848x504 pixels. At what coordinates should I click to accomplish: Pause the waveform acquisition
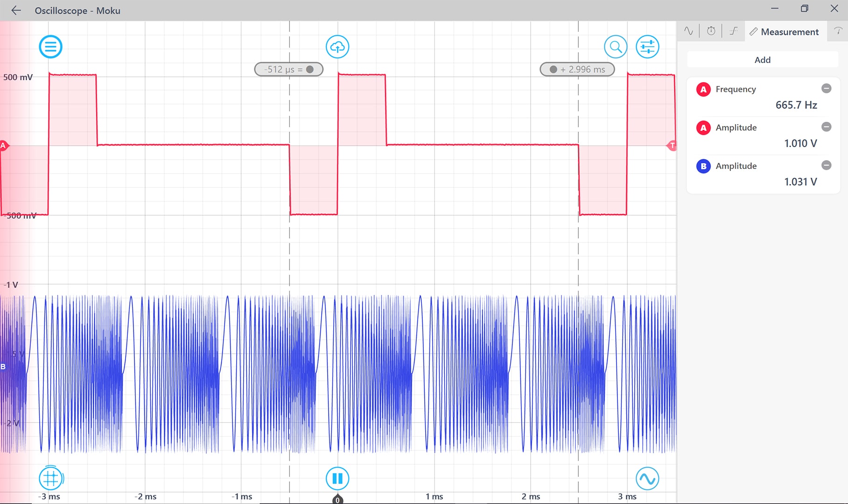pyautogui.click(x=337, y=477)
